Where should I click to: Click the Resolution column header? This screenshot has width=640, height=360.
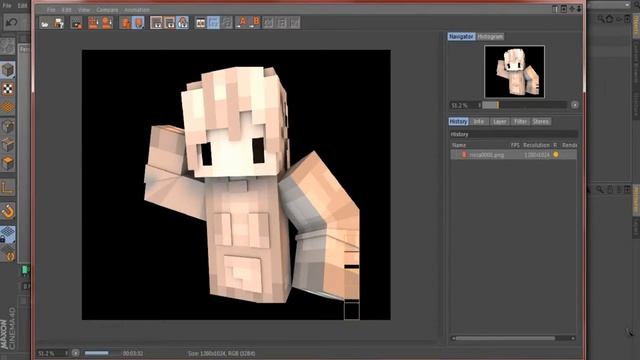(536, 145)
